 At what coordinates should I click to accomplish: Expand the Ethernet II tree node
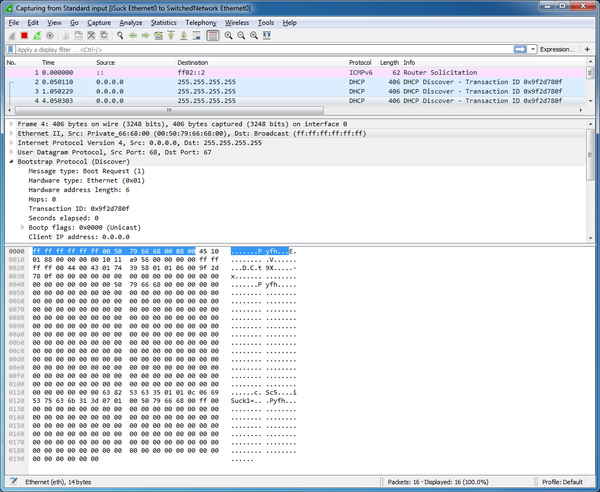coord(11,133)
